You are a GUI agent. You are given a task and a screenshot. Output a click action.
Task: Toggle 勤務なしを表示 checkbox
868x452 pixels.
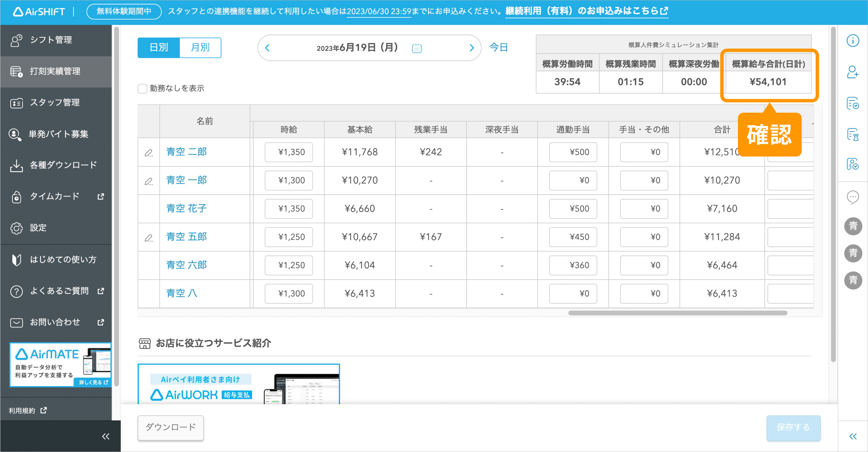[143, 89]
